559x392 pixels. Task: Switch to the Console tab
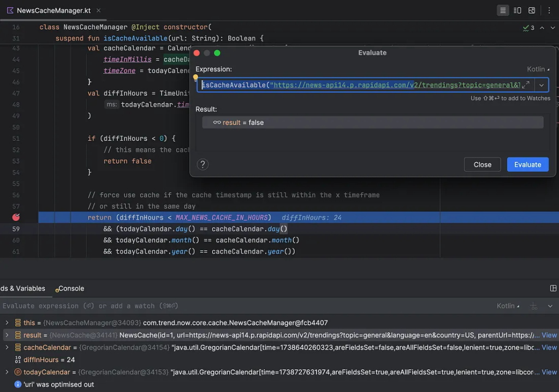click(x=71, y=288)
